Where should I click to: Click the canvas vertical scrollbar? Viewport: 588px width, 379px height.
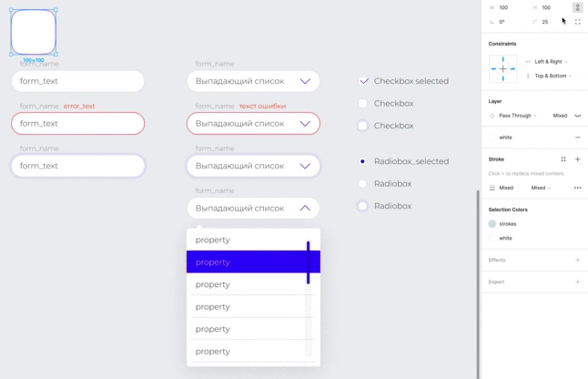coord(478,284)
